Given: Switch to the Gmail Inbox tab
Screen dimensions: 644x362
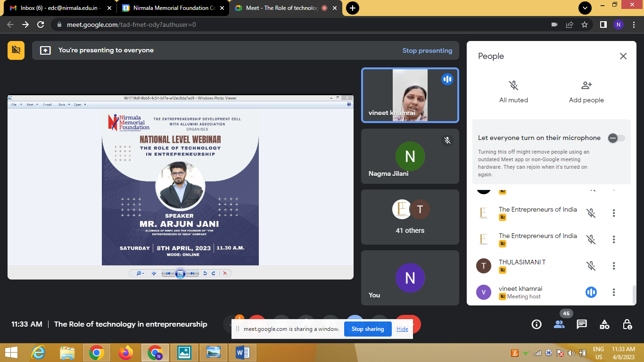Looking at the screenshot, I should [59, 8].
